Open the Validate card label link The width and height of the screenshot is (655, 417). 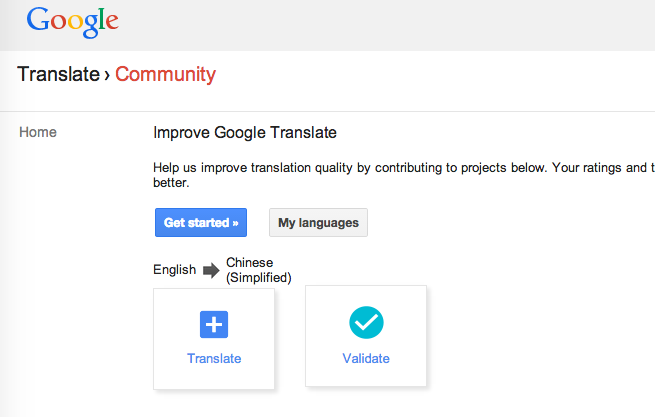point(366,359)
